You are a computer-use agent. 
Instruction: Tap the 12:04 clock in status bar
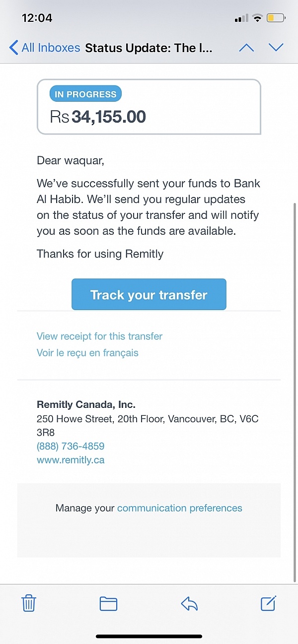pyautogui.click(x=37, y=18)
